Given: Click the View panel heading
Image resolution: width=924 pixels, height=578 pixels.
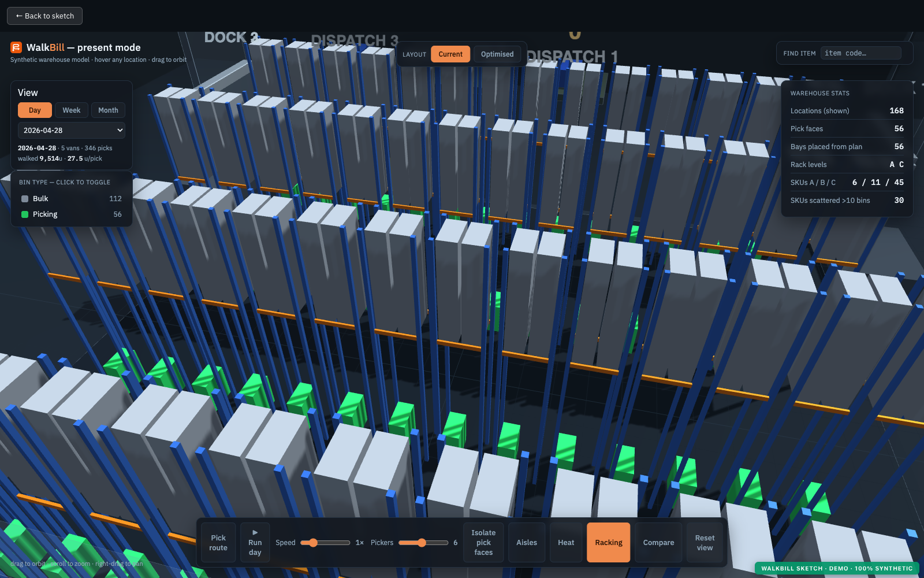Looking at the screenshot, I should tap(28, 93).
